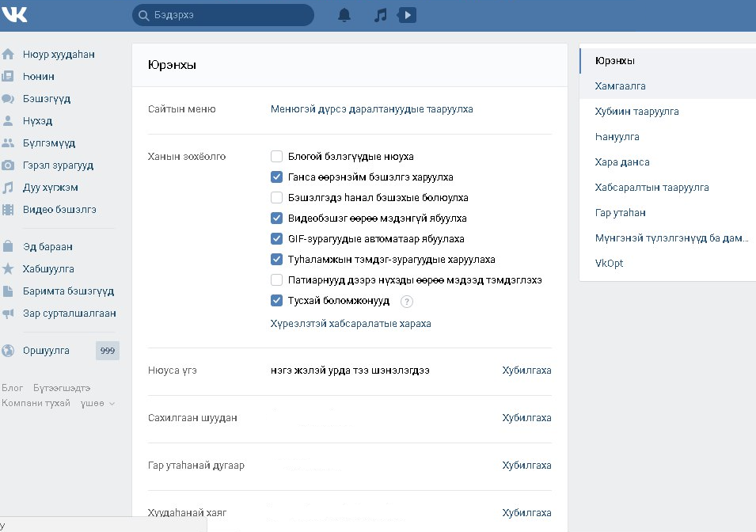Click the star icon for Хабшуулга
This screenshot has height=532, width=756.
tap(8, 269)
